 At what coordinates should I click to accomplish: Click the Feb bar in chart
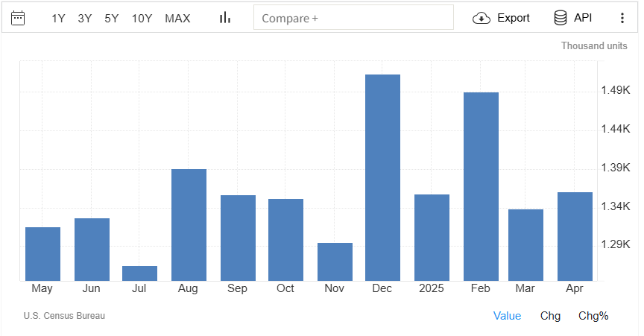point(481,186)
